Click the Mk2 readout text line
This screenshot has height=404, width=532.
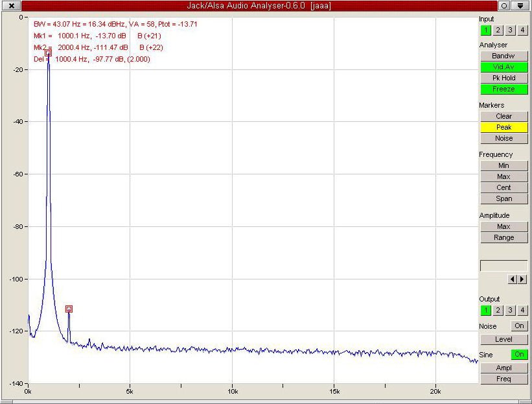click(x=98, y=47)
